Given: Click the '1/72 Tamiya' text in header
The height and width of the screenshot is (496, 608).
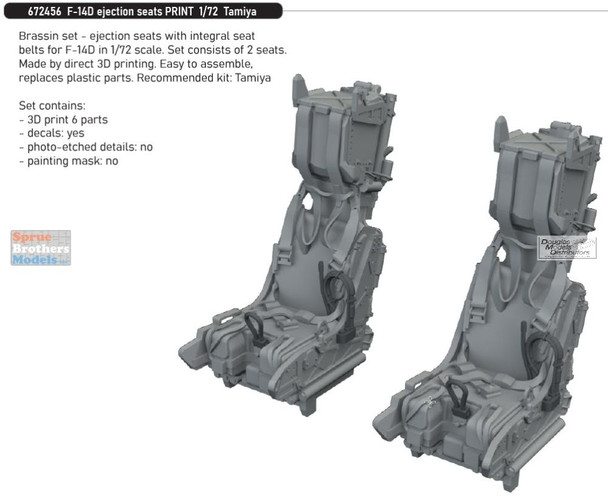Looking at the screenshot, I should (x=227, y=12).
